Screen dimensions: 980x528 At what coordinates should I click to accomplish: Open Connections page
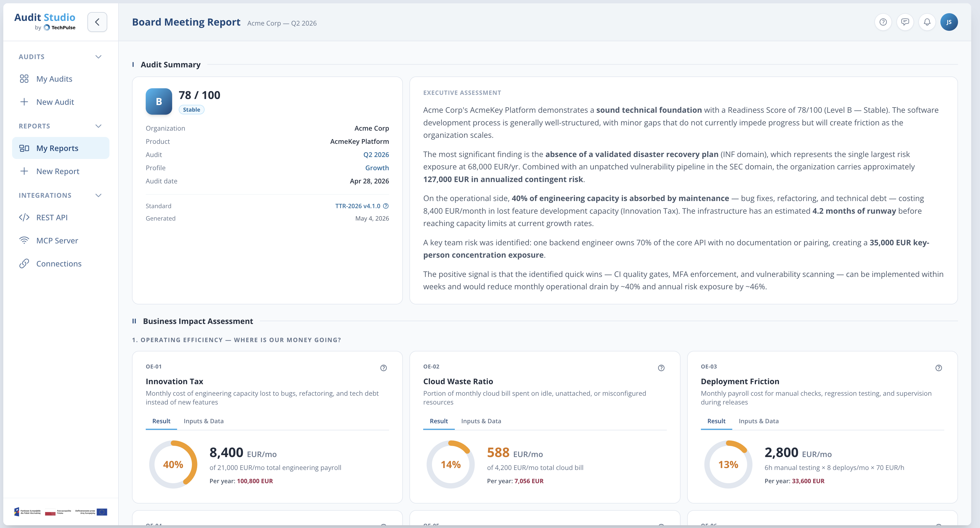(60, 264)
